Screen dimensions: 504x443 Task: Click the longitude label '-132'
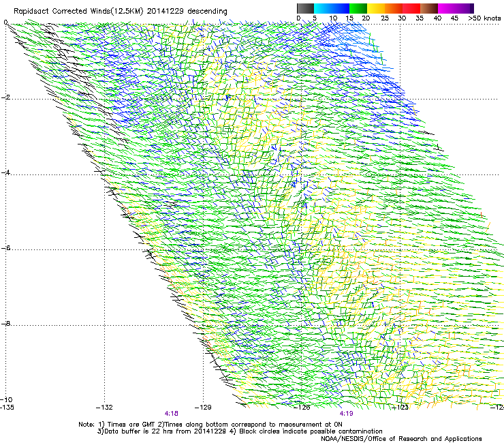pyautogui.click(x=104, y=408)
